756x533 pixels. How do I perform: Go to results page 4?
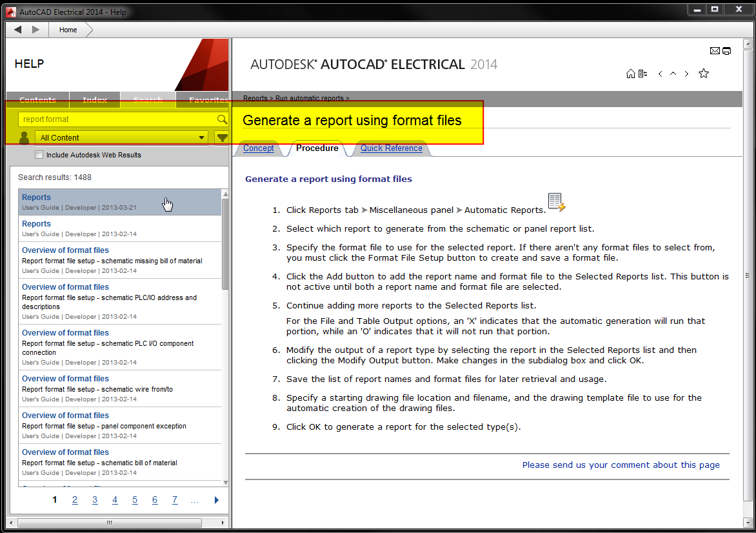point(115,500)
